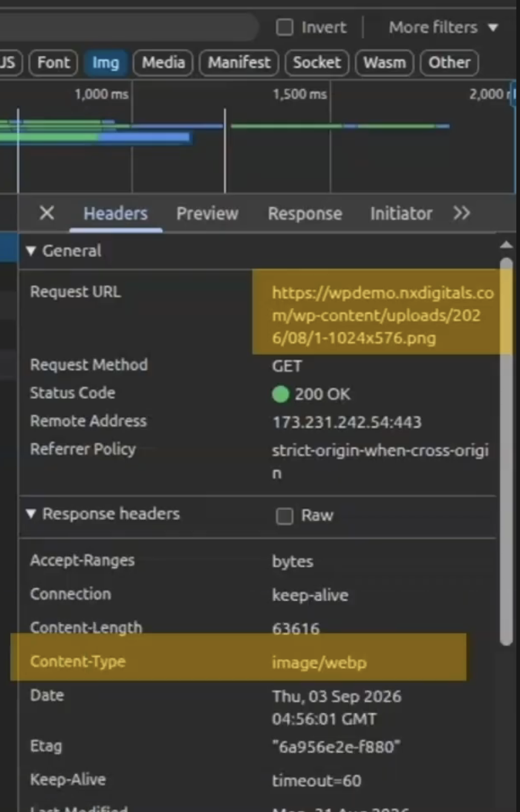Open the More filters dropdown
Viewport: 520px width, 812px height.
443,27
